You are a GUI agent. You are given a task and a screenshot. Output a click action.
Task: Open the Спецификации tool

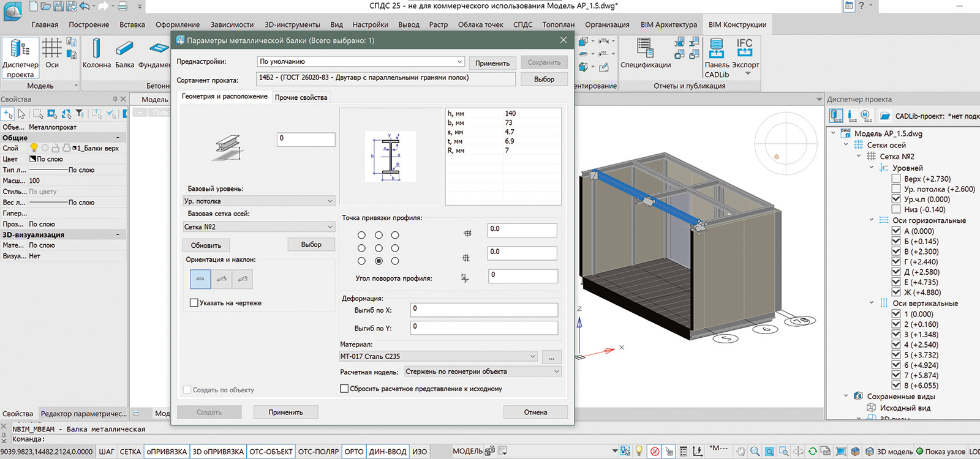646,54
